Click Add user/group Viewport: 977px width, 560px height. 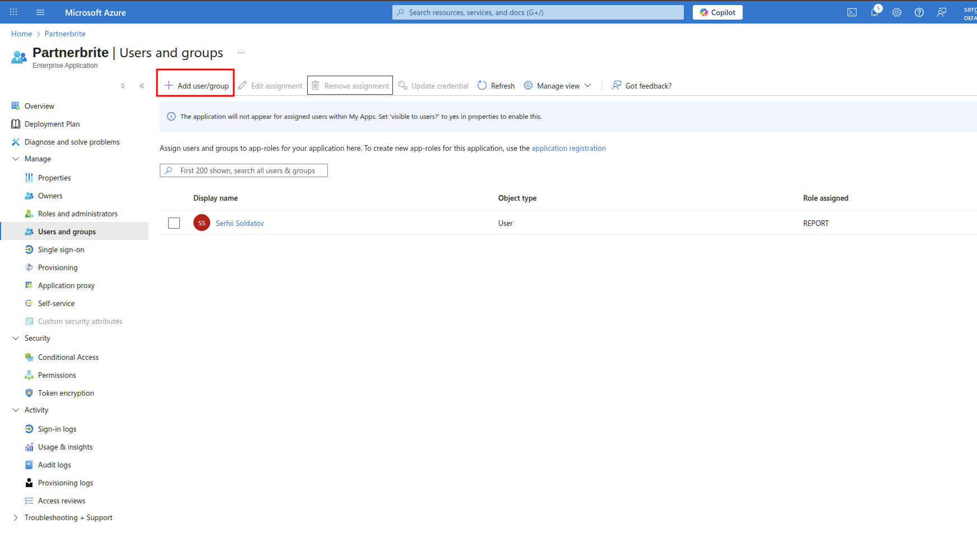[196, 86]
